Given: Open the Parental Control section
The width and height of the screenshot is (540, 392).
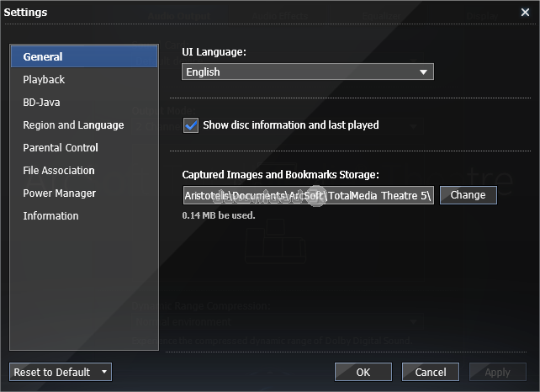Looking at the screenshot, I should pos(61,148).
